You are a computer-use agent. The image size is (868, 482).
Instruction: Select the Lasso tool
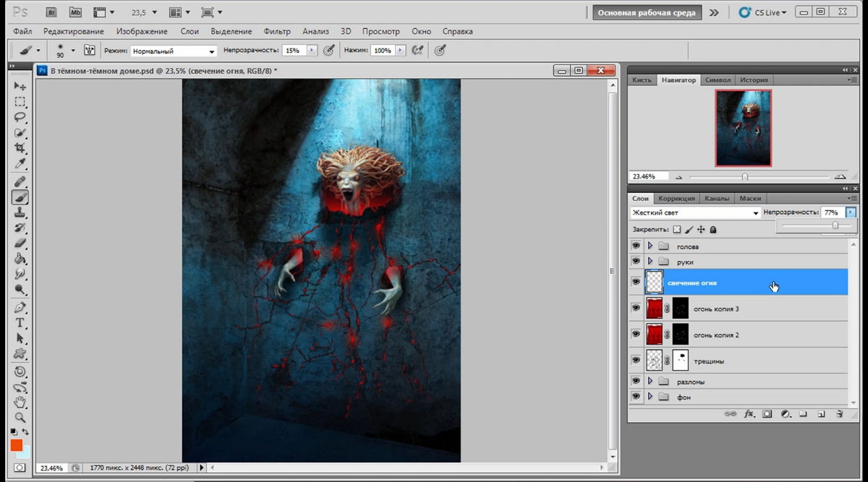[20, 117]
